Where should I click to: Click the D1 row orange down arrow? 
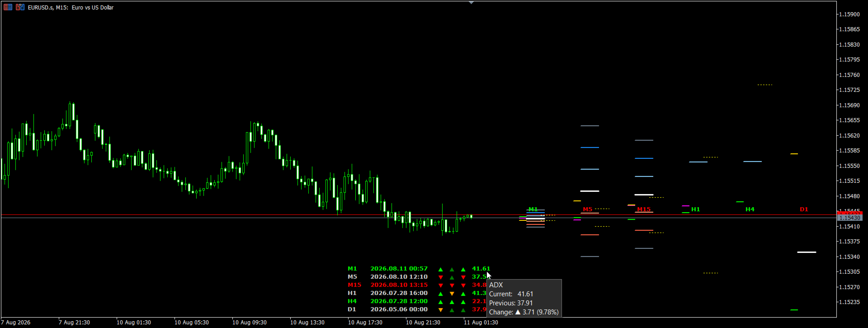440,310
